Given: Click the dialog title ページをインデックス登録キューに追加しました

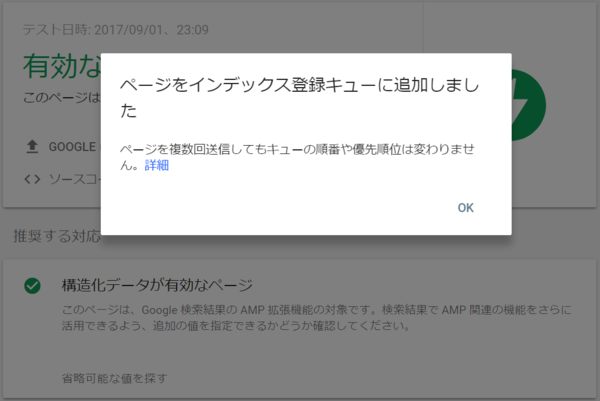Looking at the screenshot, I should pyautogui.click(x=300, y=98).
